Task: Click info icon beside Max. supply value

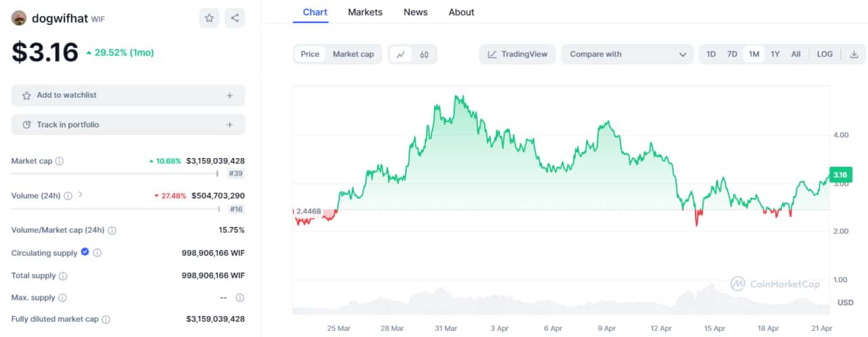Action: click(x=239, y=298)
